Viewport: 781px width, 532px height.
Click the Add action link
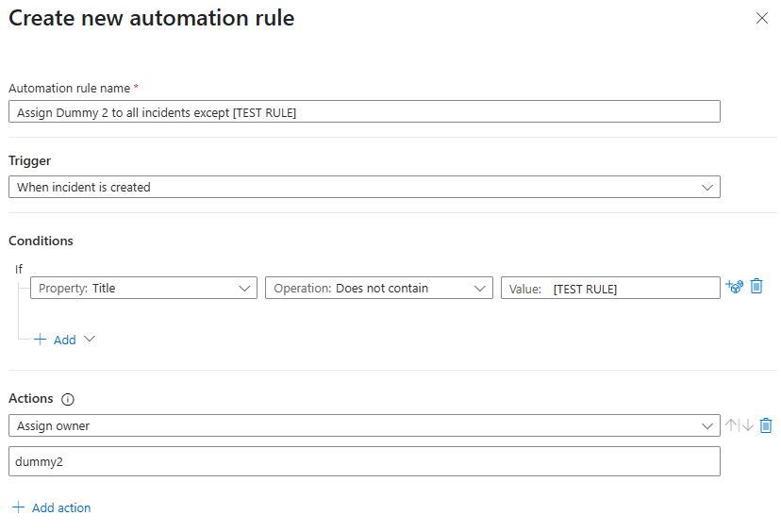tap(61, 507)
